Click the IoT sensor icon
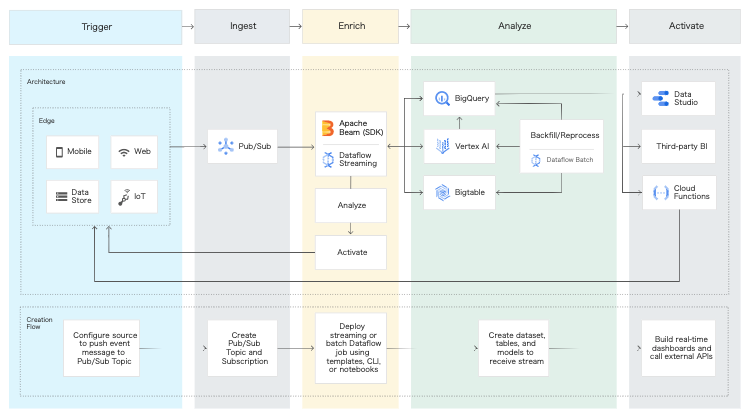This screenshot has width=749, height=418. pos(124,197)
